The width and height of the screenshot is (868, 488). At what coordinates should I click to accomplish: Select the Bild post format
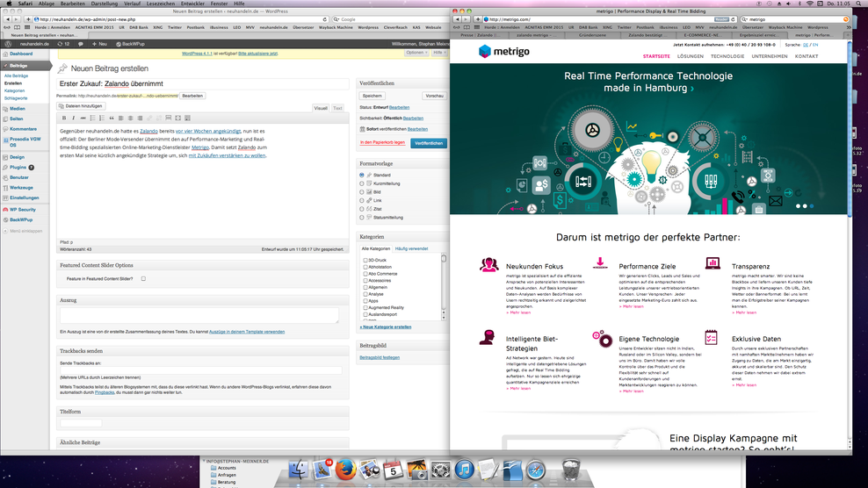362,192
